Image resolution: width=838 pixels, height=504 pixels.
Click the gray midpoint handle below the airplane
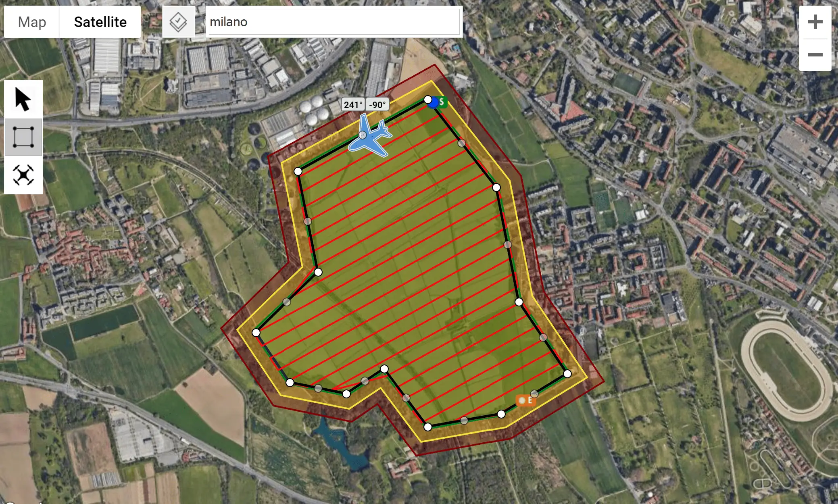tap(363, 135)
